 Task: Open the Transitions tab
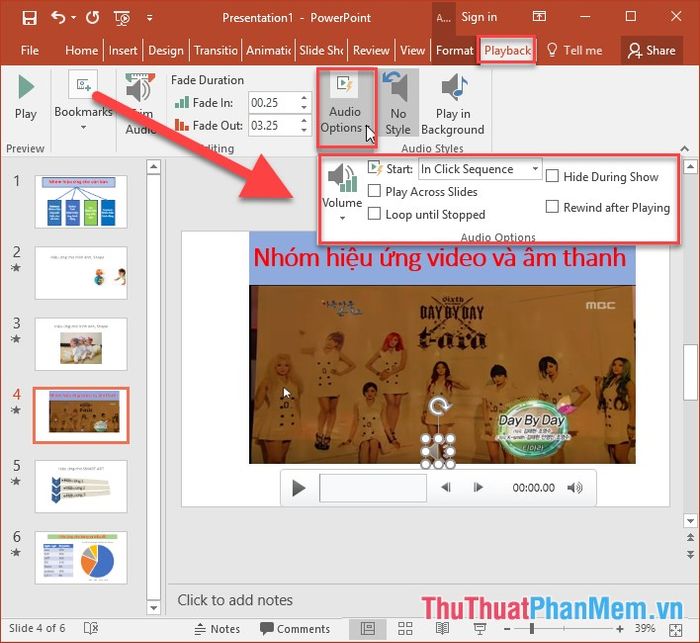(x=216, y=50)
